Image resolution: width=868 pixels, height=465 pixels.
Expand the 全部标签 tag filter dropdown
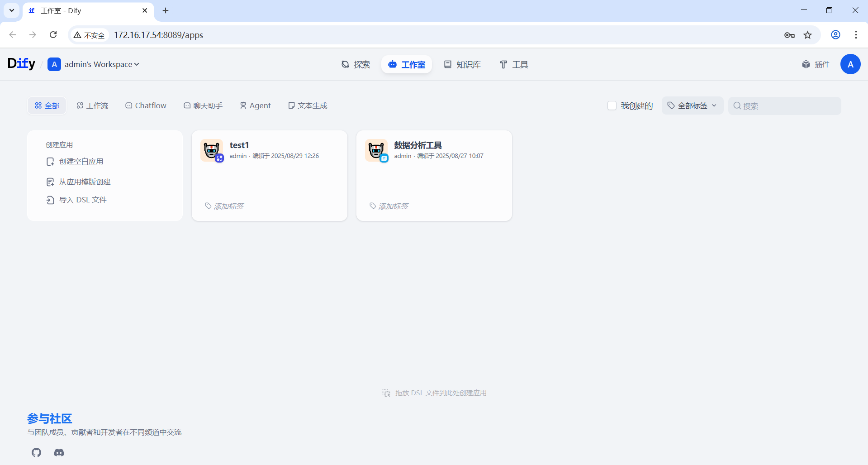pos(692,105)
